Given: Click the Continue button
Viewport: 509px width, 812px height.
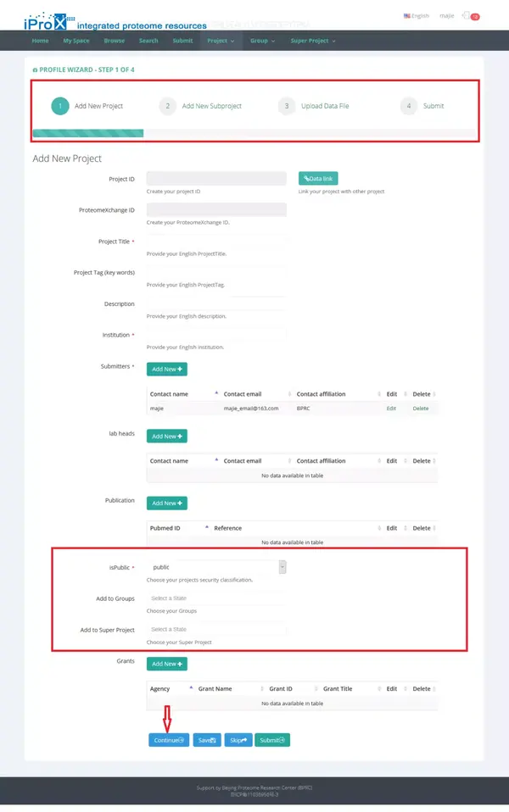Looking at the screenshot, I should tap(169, 739).
